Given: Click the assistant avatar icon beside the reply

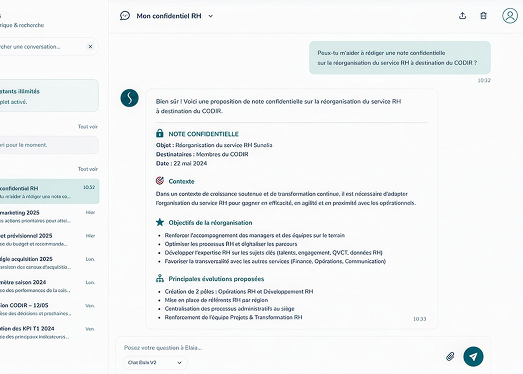Looking at the screenshot, I should (x=129, y=98).
